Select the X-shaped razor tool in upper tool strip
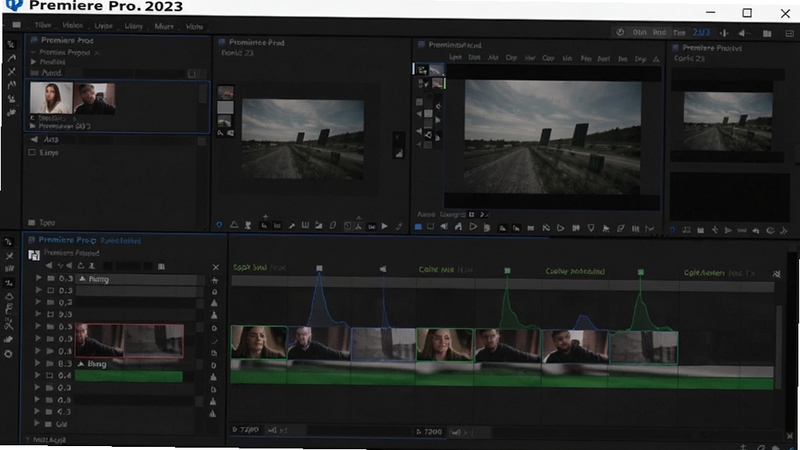The height and width of the screenshot is (450, 800). coord(11,71)
